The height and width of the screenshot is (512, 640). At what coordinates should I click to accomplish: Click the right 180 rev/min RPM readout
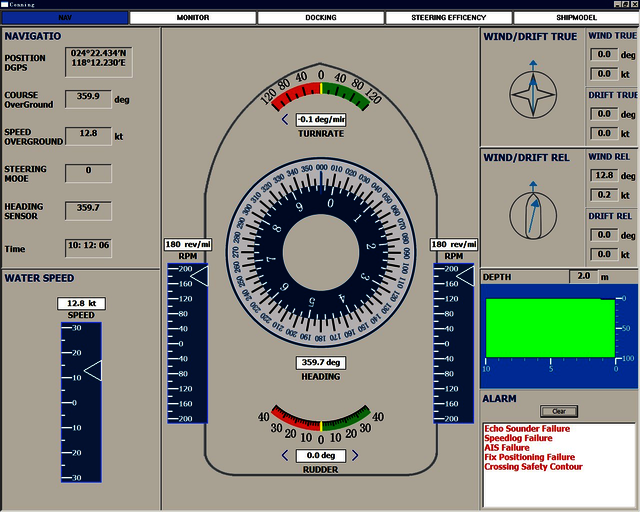(453, 245)
